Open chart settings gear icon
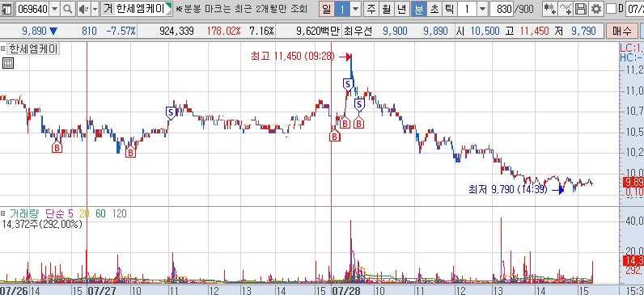The width and height of the screenshot is (644, 295). pos(595,9)
